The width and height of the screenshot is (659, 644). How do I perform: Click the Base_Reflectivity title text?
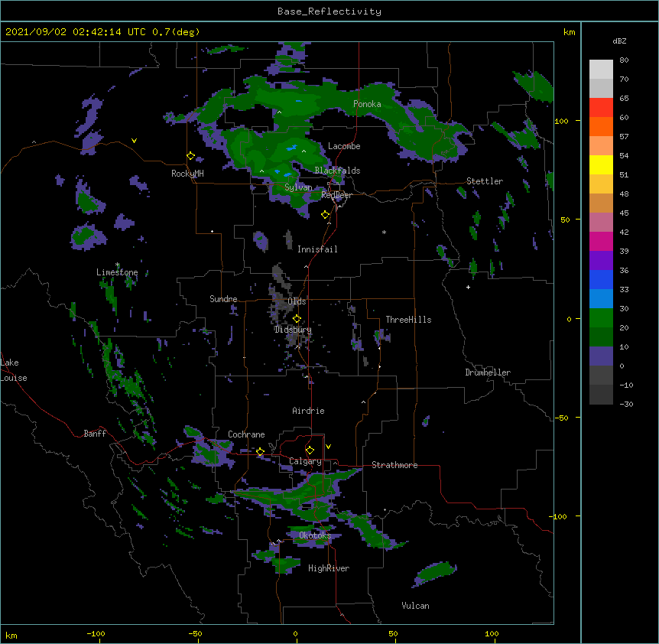point(329,11)
